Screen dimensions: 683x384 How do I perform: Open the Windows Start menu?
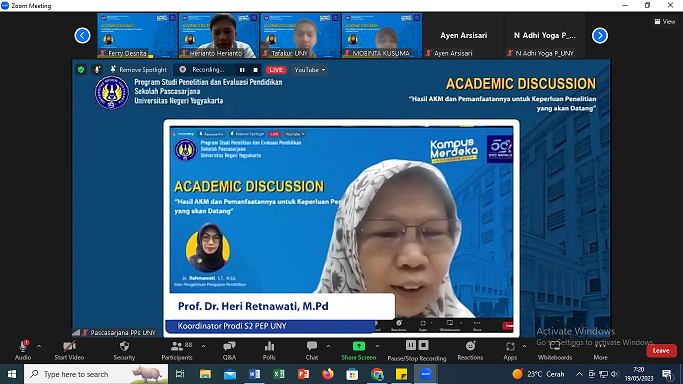coord(12,374)
